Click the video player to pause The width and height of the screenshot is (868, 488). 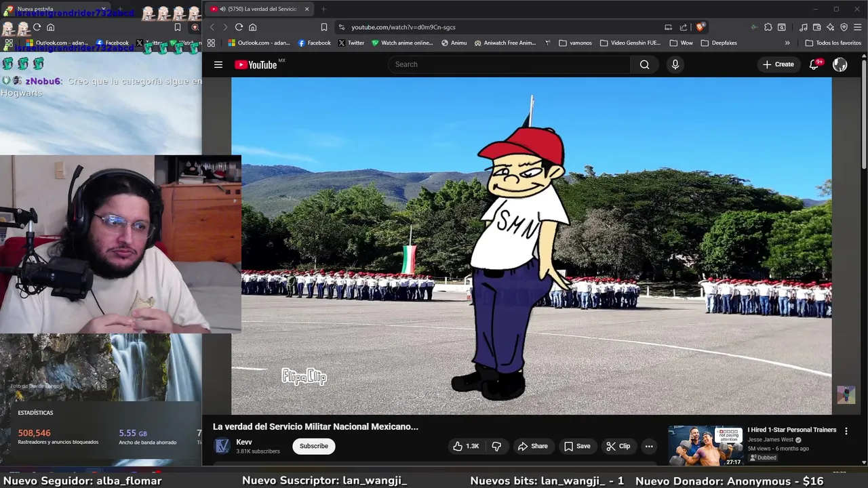(x=531, y=245)
